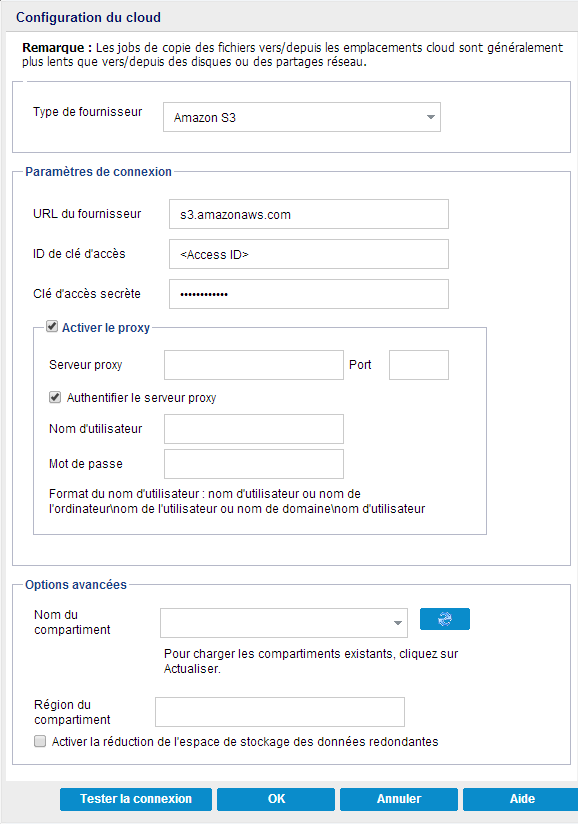The height and width of the screenshot is (824, 578).
Task: Click the Mot de passe field
Action: click(x=253, y=464)
